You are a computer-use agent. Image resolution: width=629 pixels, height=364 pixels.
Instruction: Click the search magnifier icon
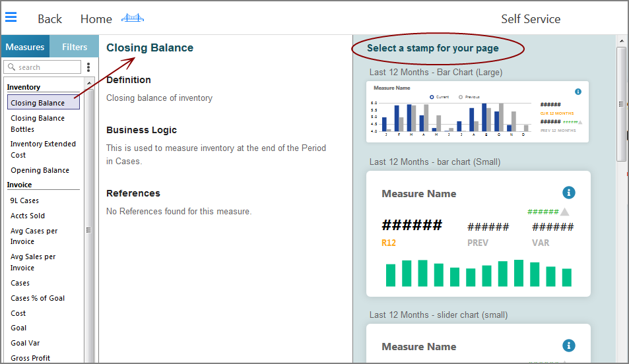(11, 67)
